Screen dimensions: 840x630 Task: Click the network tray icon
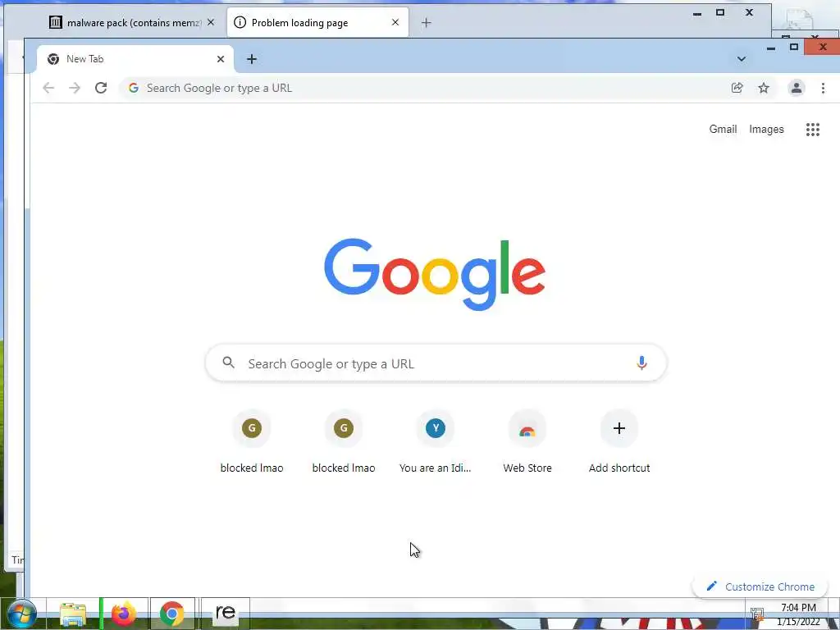pyautogui.click(x=757, y=614)
